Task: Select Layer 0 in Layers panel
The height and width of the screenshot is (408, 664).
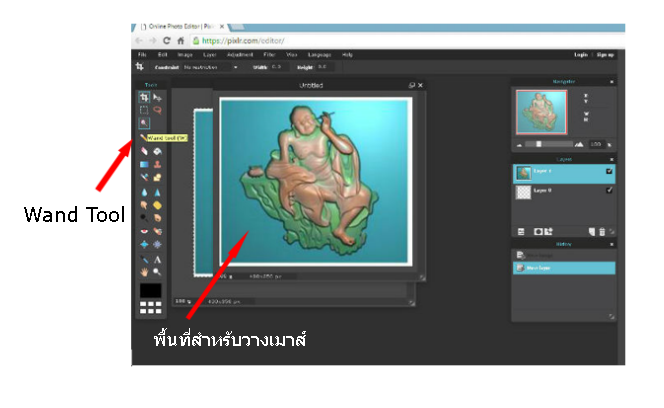Action: tap(564, 192)
